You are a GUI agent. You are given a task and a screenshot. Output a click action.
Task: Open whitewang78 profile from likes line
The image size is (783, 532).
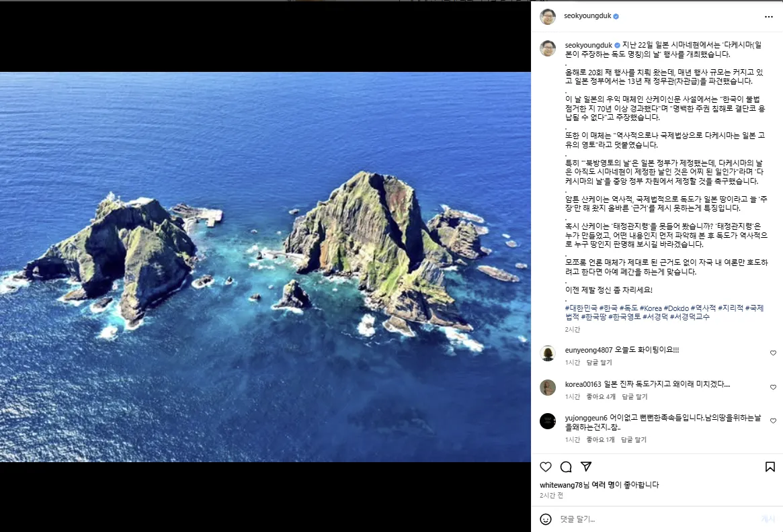pyautogui.click(x=561, y=484)
